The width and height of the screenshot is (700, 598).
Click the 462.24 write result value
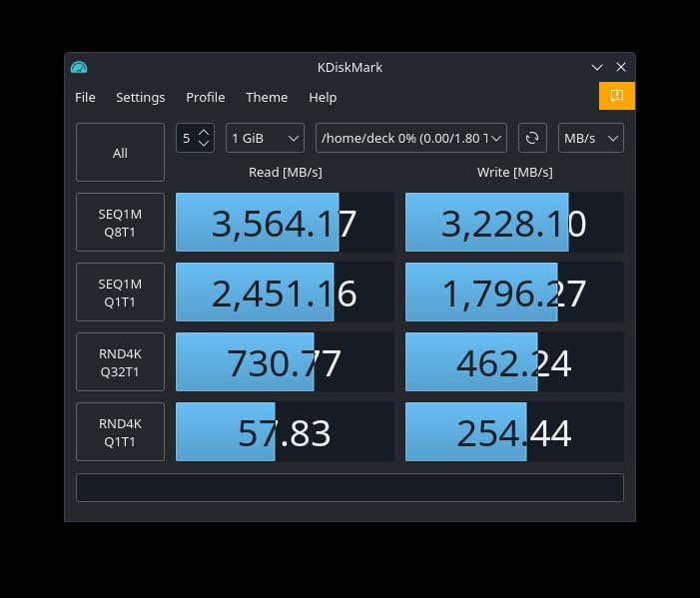[514, 362]
